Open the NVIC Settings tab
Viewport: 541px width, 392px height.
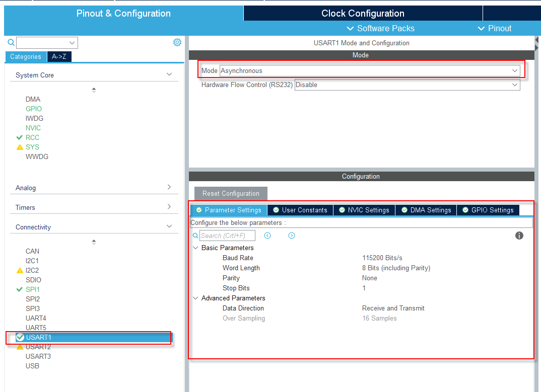pos(364,210)
